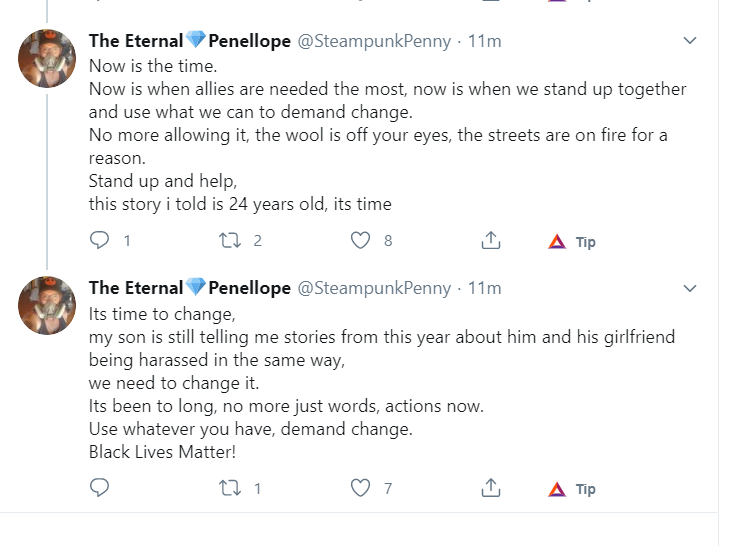This screenshot has width=736, height=546.
Task: Like the tweet with 7 likes
Action: (x=360, y=488)
